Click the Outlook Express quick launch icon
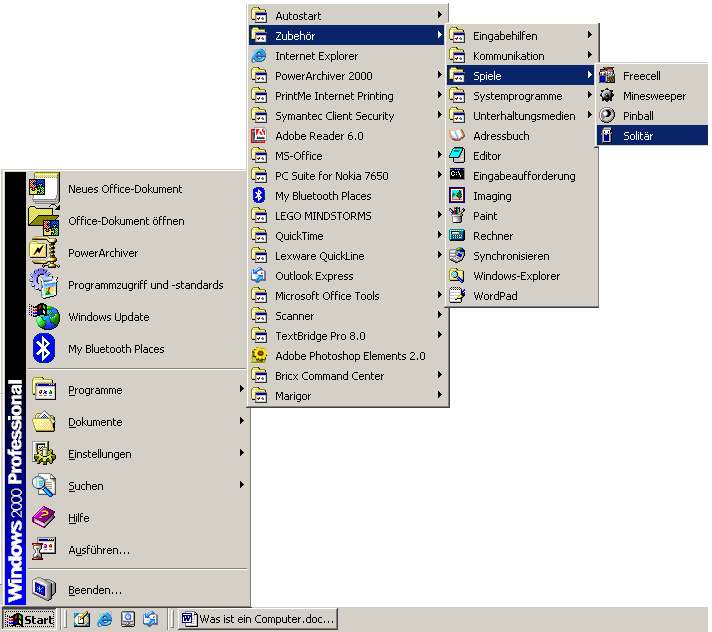This screenshot has width=712, height=632. coord(150,619)
